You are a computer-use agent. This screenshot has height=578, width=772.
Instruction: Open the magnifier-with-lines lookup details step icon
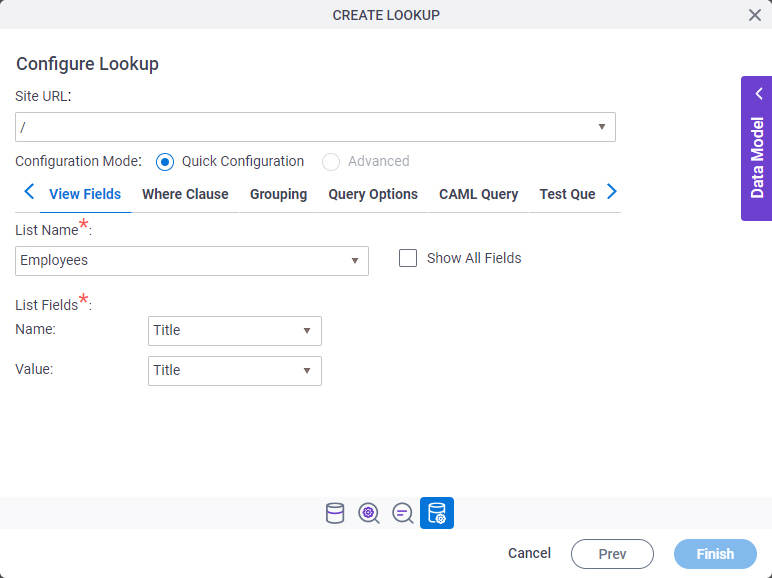pos(402,513)
